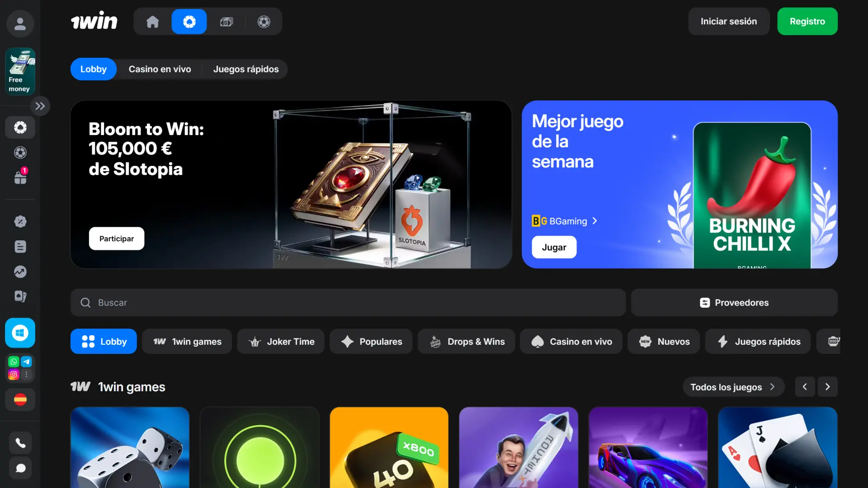Click the green Registro button

pos(807,21)
